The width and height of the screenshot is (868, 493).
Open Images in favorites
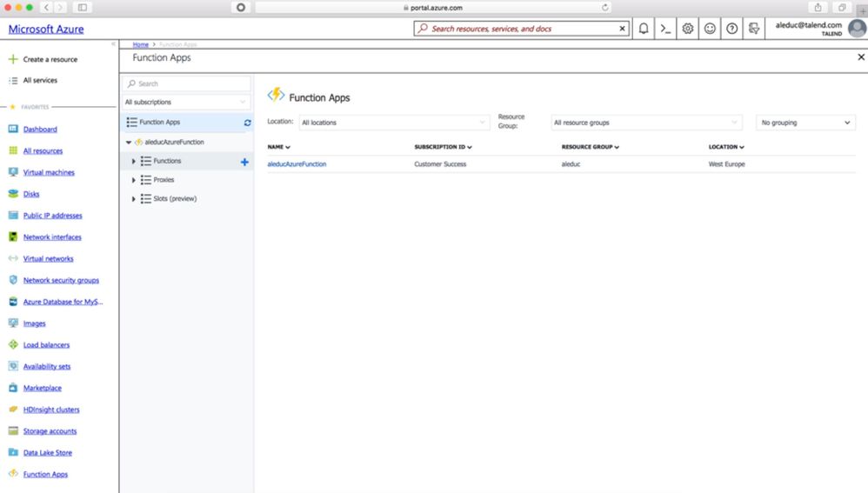34,323
